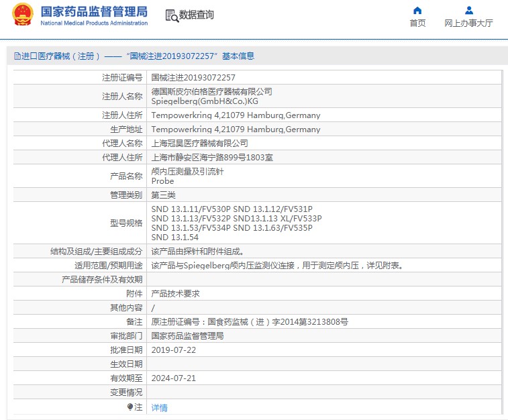Viewport: 508px width, 420px height.
Task: Click 审批部门 value 国家药品监督管理局
Action: 187,336
